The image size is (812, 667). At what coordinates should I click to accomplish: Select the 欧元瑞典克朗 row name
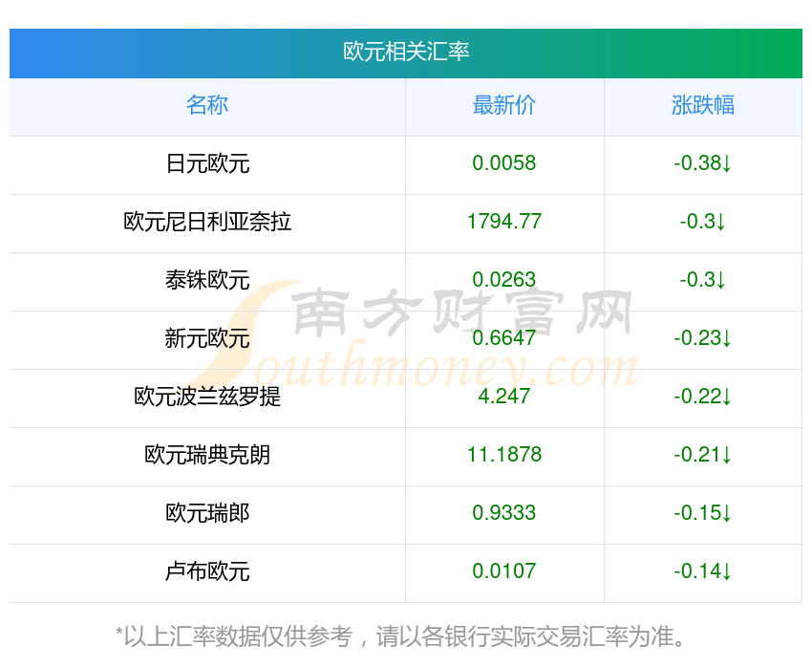pyautogui.click(x=207, y=455)
